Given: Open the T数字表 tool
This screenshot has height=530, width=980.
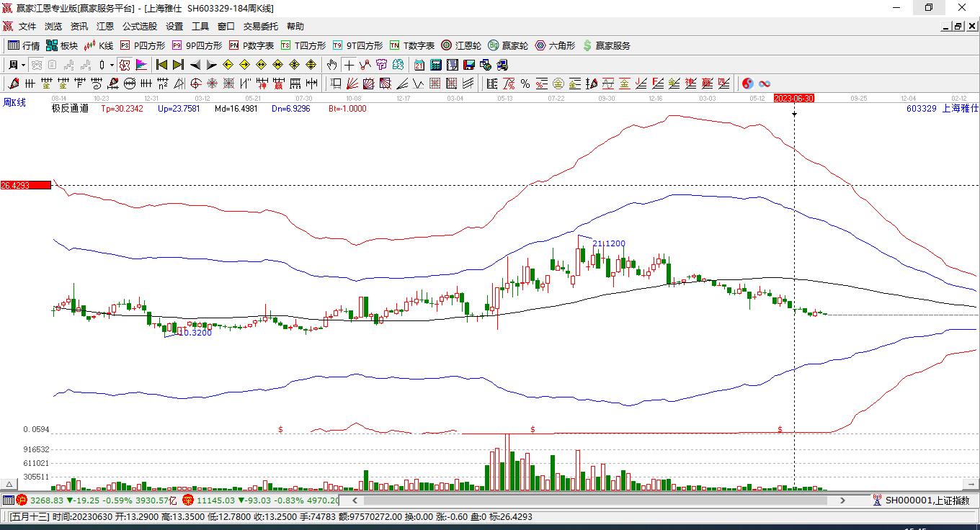Looking at the screenshot, I should click(412, 45).
